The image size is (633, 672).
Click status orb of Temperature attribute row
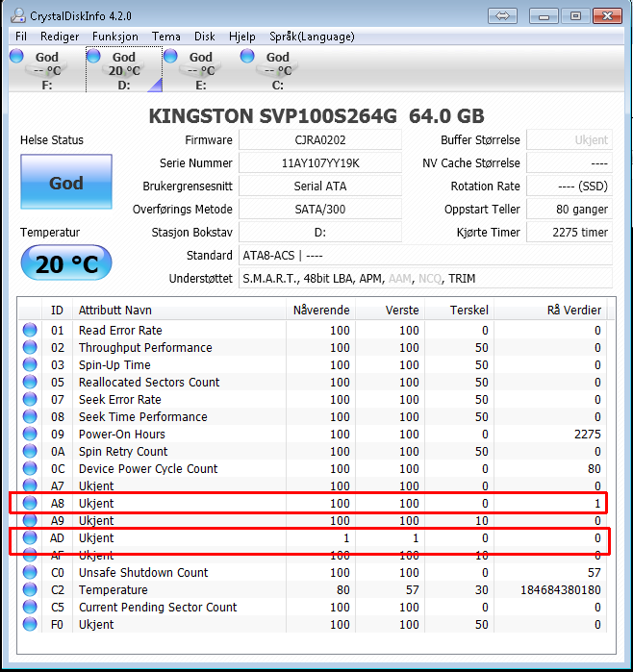(30, 589)
